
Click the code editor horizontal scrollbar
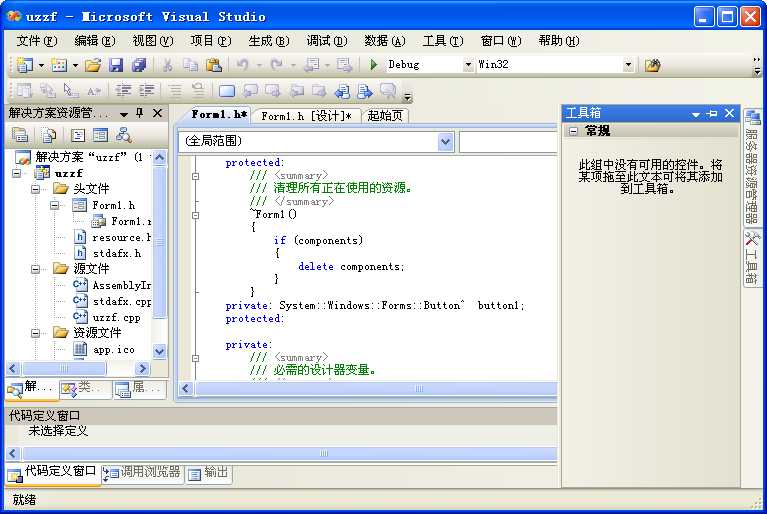[376, 388]
